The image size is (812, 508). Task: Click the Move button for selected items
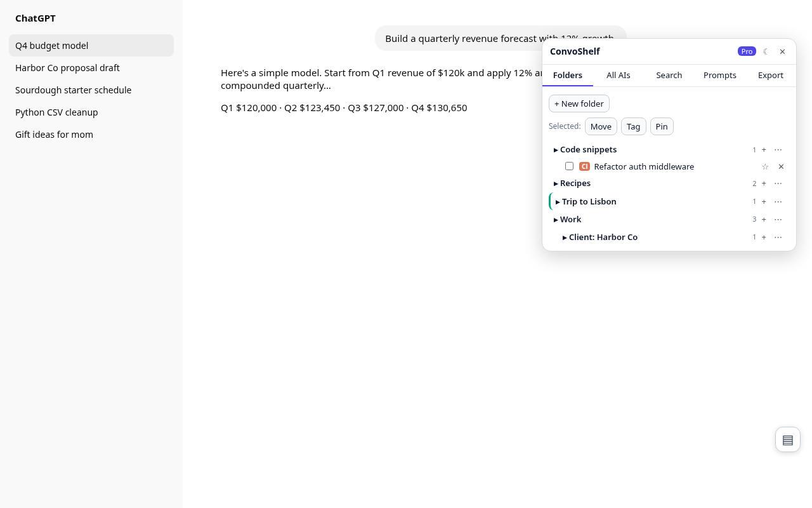point(601,126)
